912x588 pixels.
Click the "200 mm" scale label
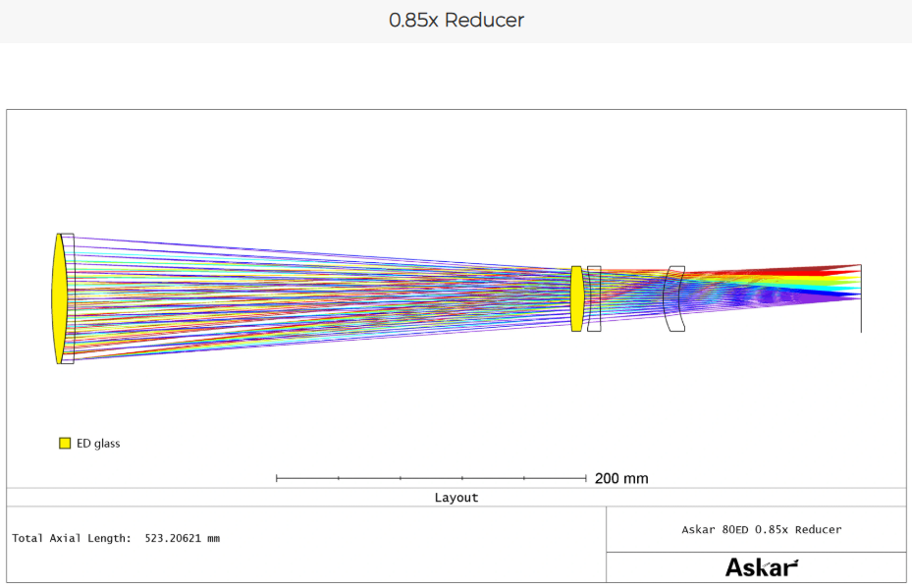(621, 479)
